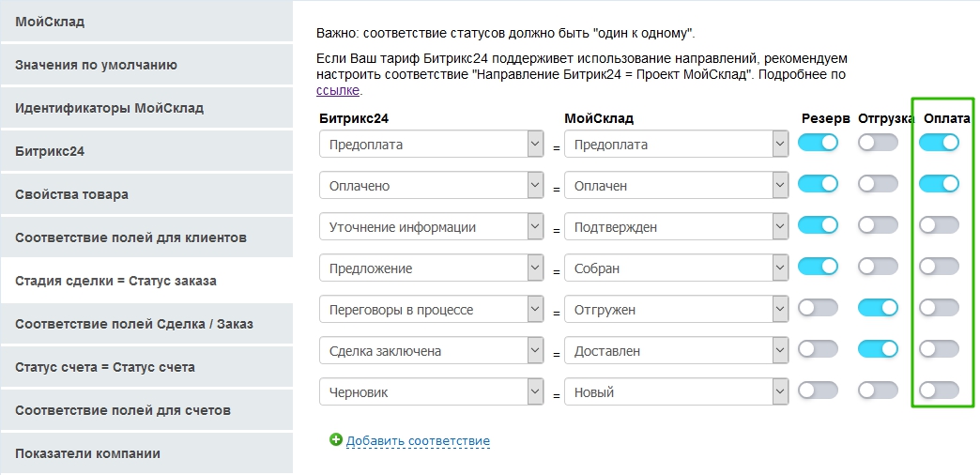Screen dimensions: 980x475
Task: Toggle Оплата switch for Оплачено row
Action: coord(939,184)
